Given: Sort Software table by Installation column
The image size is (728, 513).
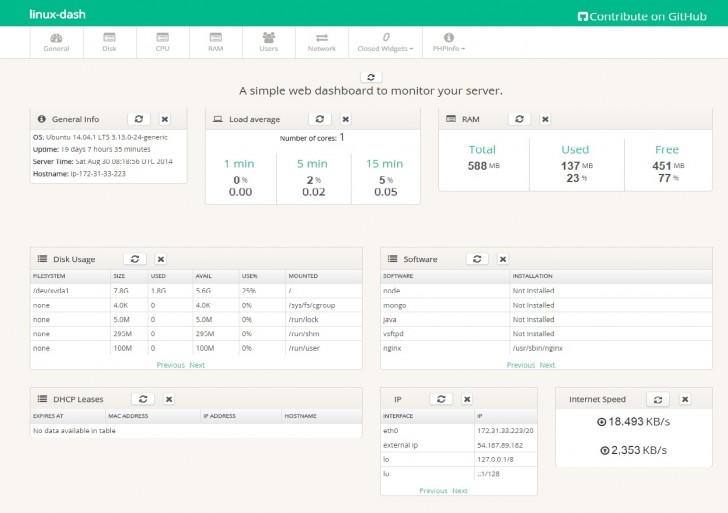Looking at the screenshot, I should pyautogui.click(x=532, y=275).
